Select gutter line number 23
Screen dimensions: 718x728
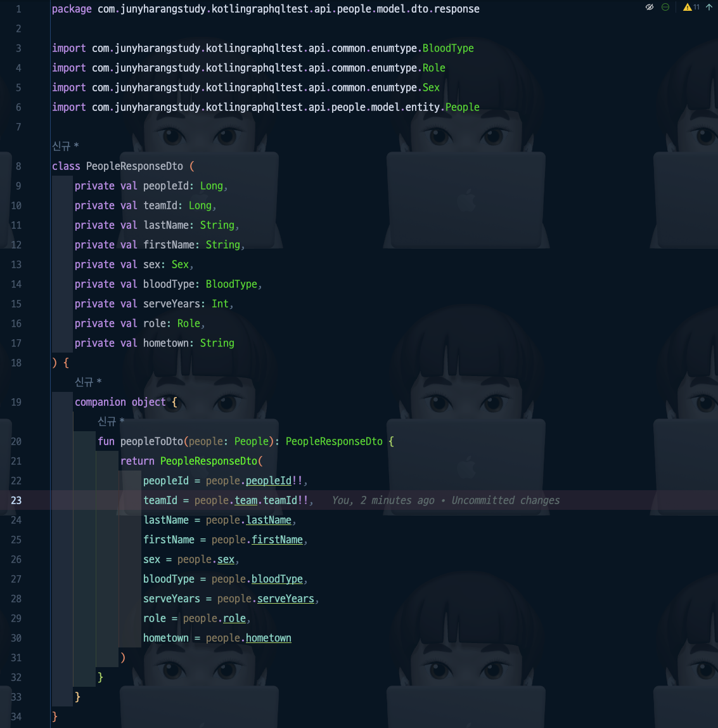[16, 500]
